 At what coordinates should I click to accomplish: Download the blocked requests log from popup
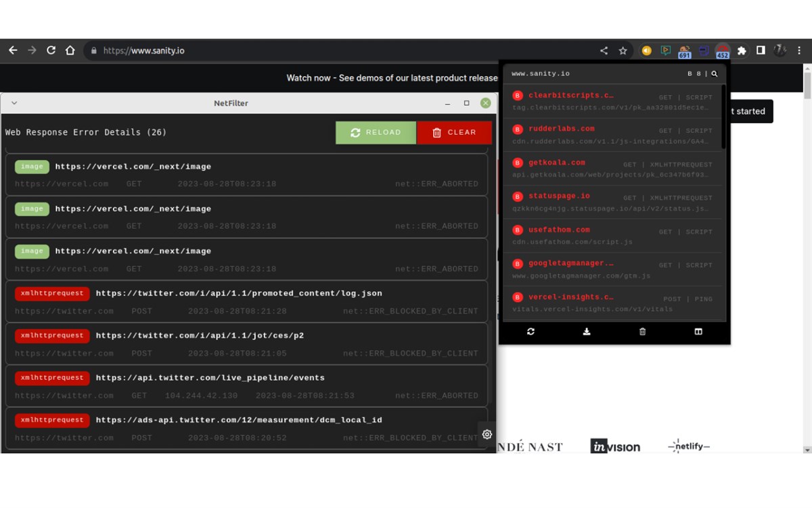click(586, 331)
